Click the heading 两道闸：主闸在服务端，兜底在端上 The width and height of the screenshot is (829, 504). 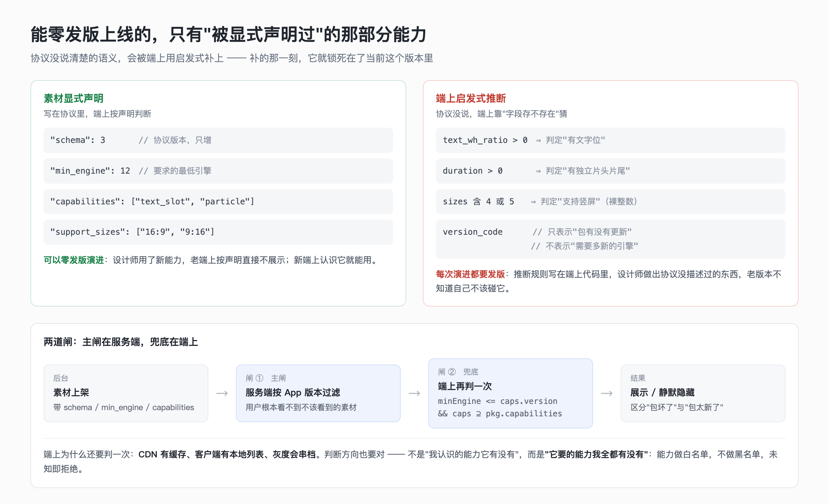[x=121, y=342]
